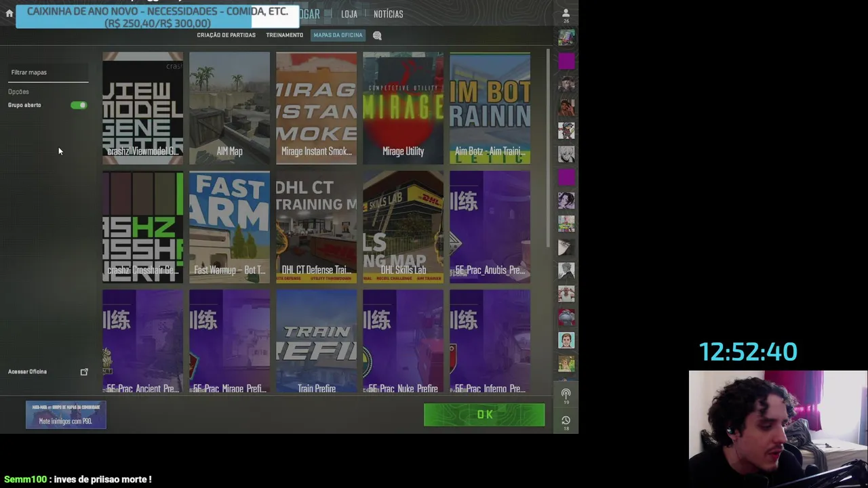This screenshot has width=868, height=488.
Task: Toggle the Grupo aberto switch
Action: [x=79, y=105]
